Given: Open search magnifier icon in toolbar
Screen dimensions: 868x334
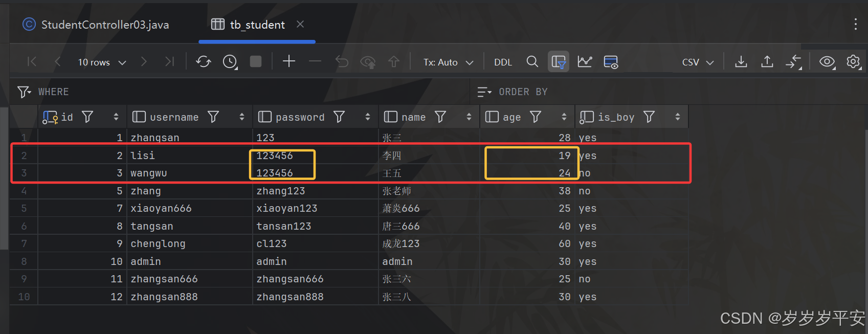Looking at the screenshot, I should tap(532, 62).
